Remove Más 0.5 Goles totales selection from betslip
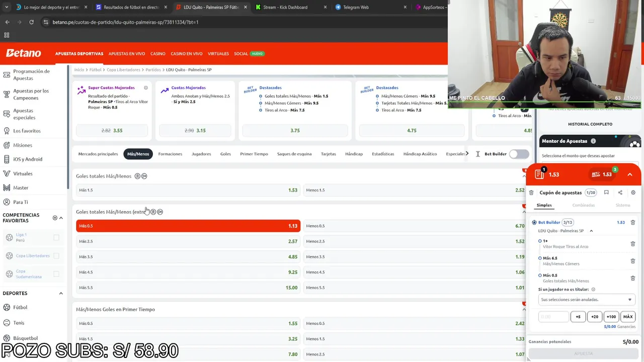 tap(633, 278)
